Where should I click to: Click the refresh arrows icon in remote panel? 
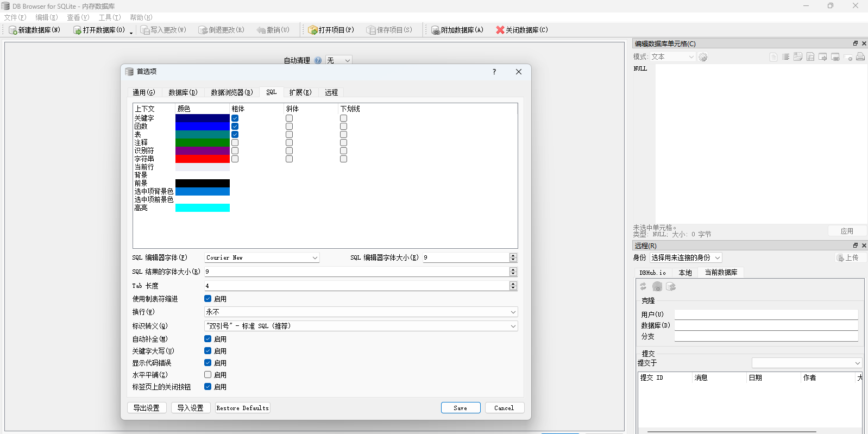coord(643,286)
